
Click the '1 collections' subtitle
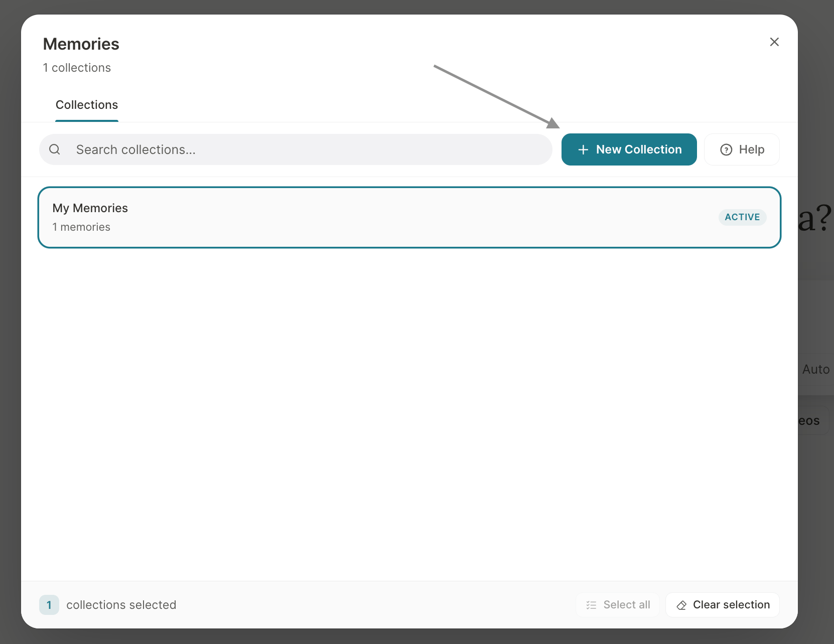pos(77,68)
